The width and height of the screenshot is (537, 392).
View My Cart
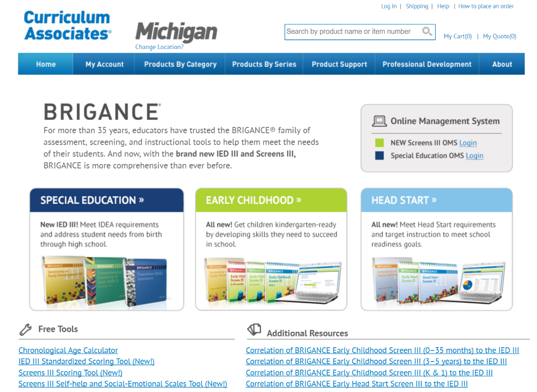tap(457, 36)
